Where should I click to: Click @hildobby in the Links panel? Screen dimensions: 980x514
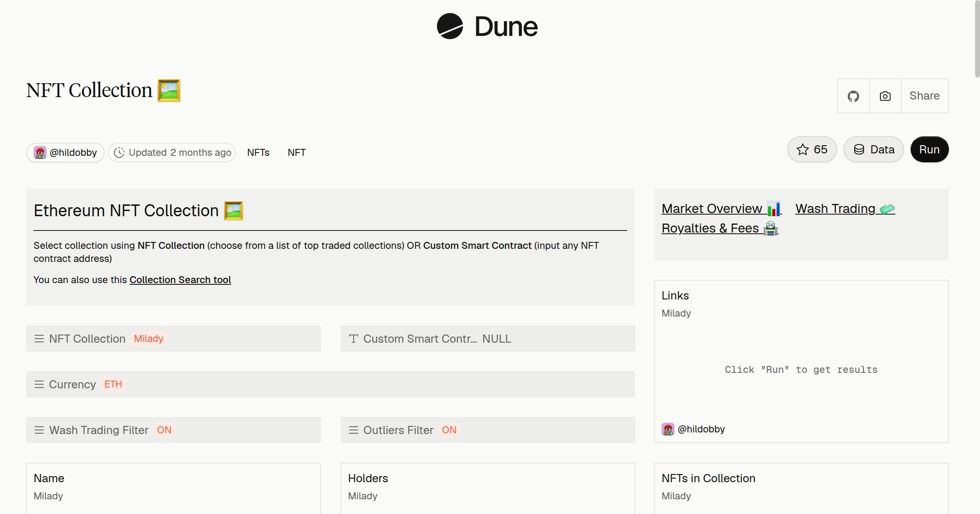click(x=701, y=429)
